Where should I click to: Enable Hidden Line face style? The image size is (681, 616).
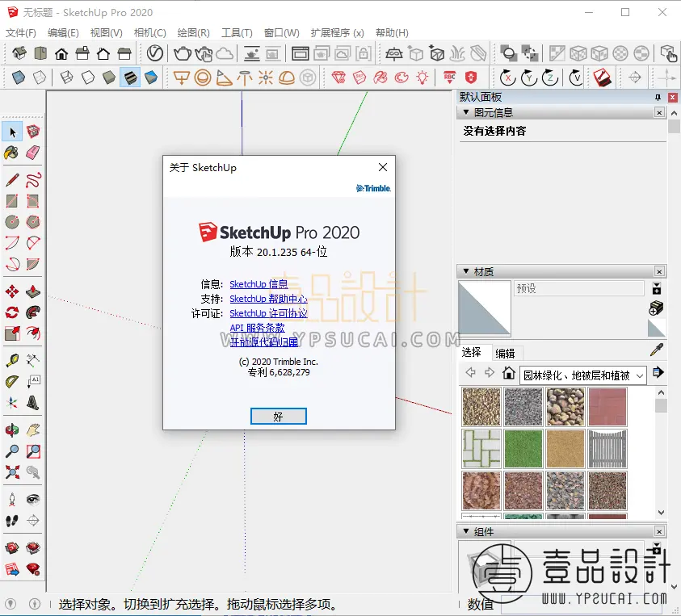tap(88, 78)
